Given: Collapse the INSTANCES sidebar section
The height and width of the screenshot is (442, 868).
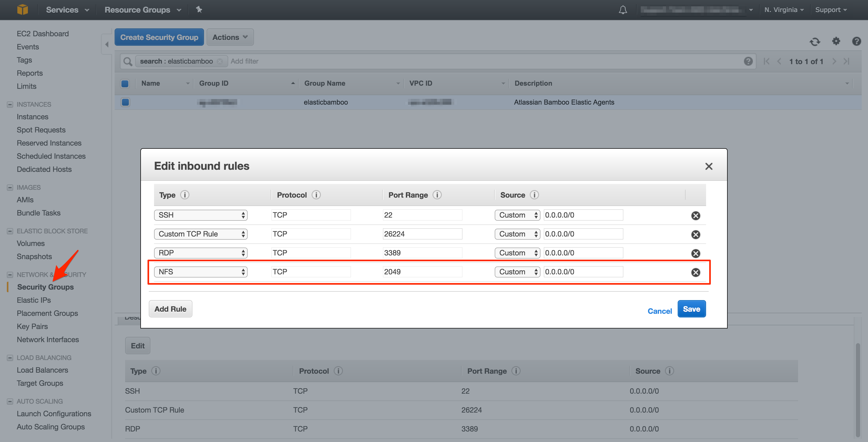Looking at the screenshot, I should click(x=10, y=104).
